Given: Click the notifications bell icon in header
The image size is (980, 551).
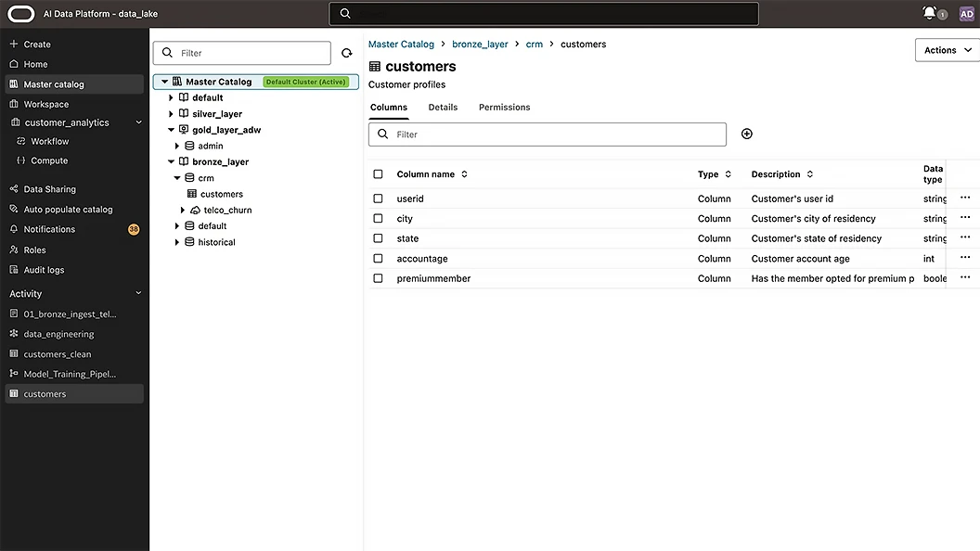Looking at the screenshot, I should [930, 13].
